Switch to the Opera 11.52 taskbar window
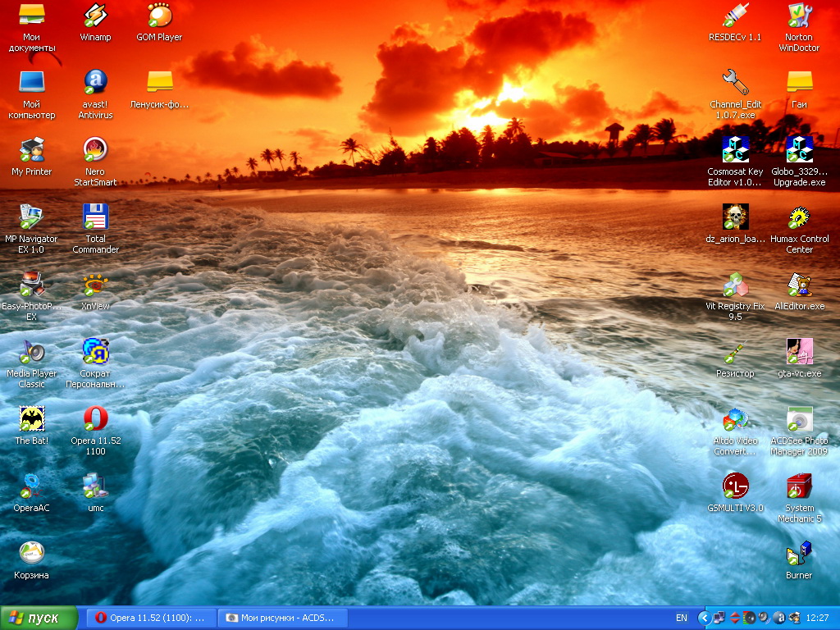Viewport: 840px width, 630px height. [x=151, y=618]
